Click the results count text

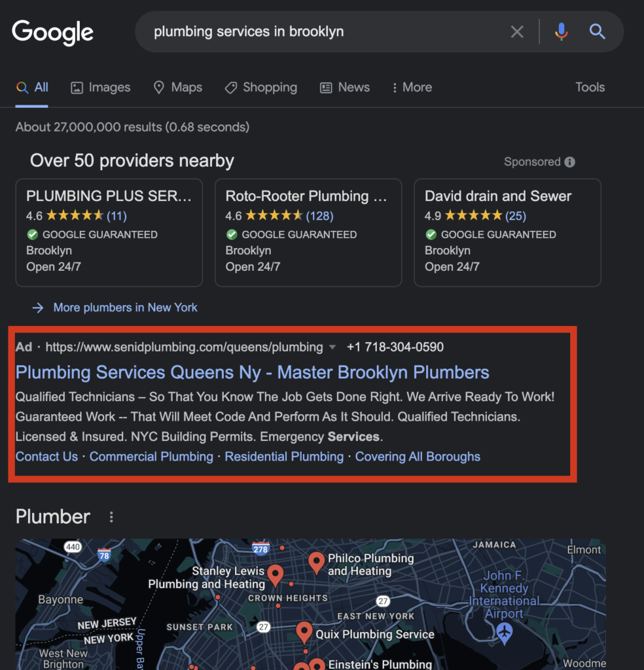point(132,127)
